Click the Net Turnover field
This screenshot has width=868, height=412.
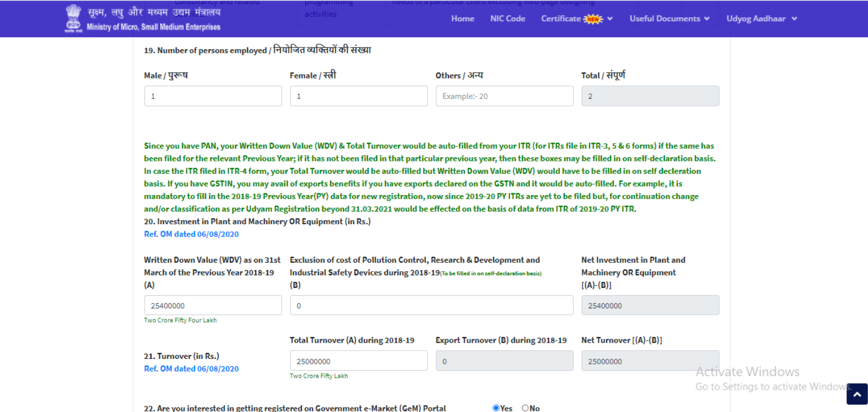[x=650, y=361]
